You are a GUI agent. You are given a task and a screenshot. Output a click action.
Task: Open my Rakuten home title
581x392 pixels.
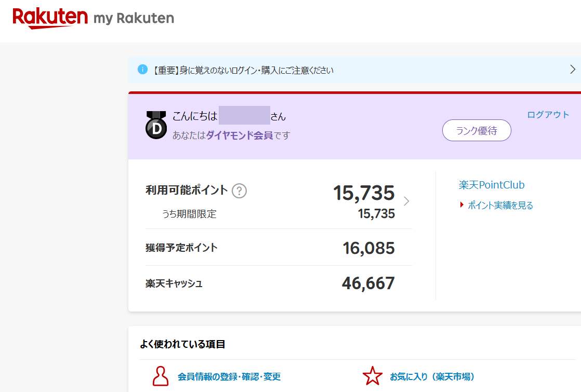pos(134,19)
